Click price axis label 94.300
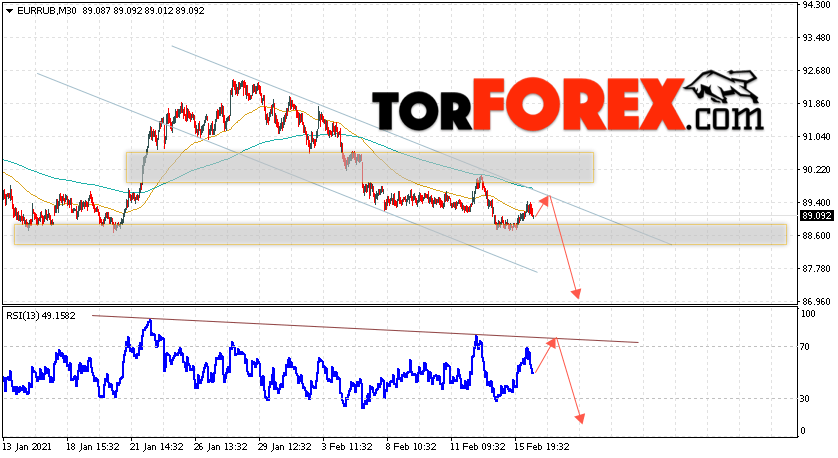838x458 pixels. click(816, 5)
